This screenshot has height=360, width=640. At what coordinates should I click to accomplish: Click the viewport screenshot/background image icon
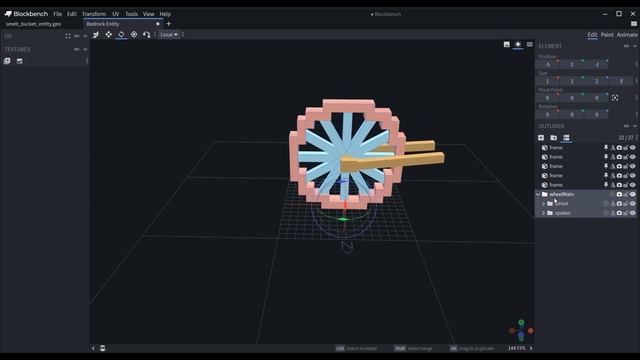tap(507, 44)
